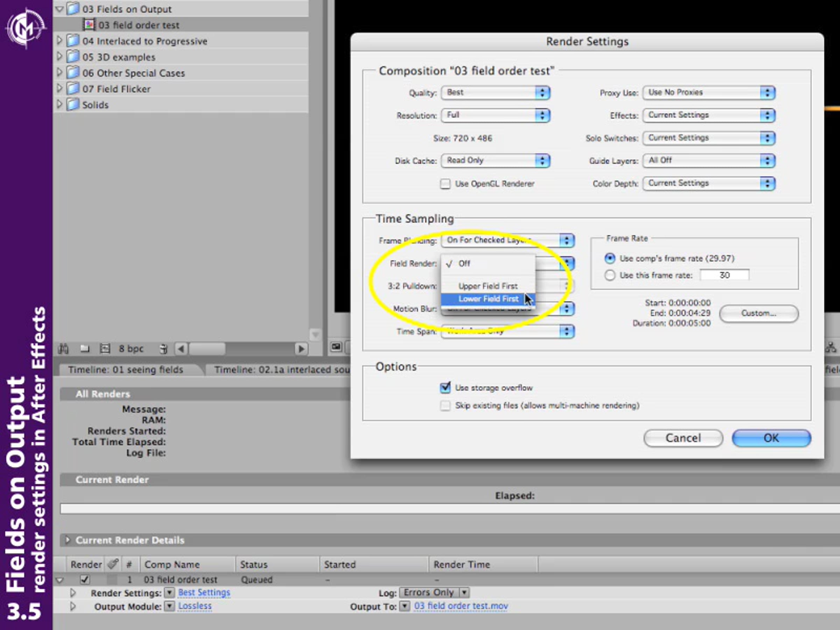Open the Quality dropdown

pos(496,93)
